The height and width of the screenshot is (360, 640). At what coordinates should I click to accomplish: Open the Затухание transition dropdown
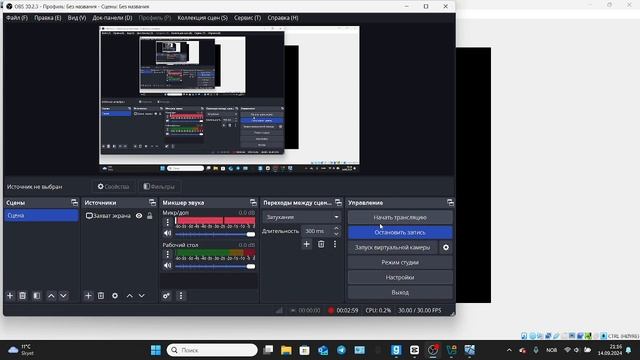(x=302, y=217)
